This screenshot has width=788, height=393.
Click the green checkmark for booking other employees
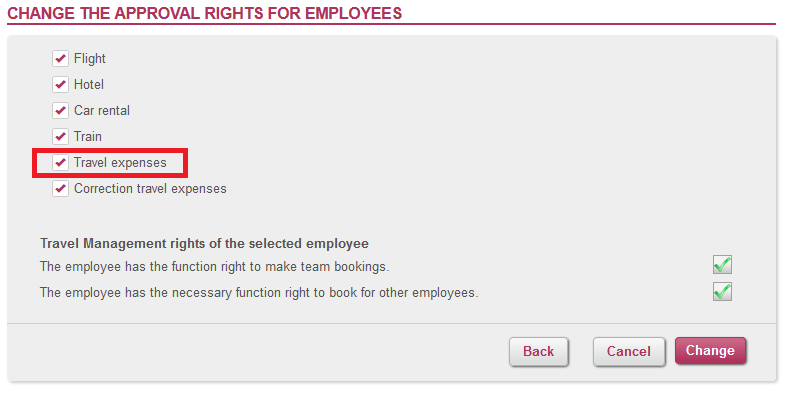click(722, 291)
